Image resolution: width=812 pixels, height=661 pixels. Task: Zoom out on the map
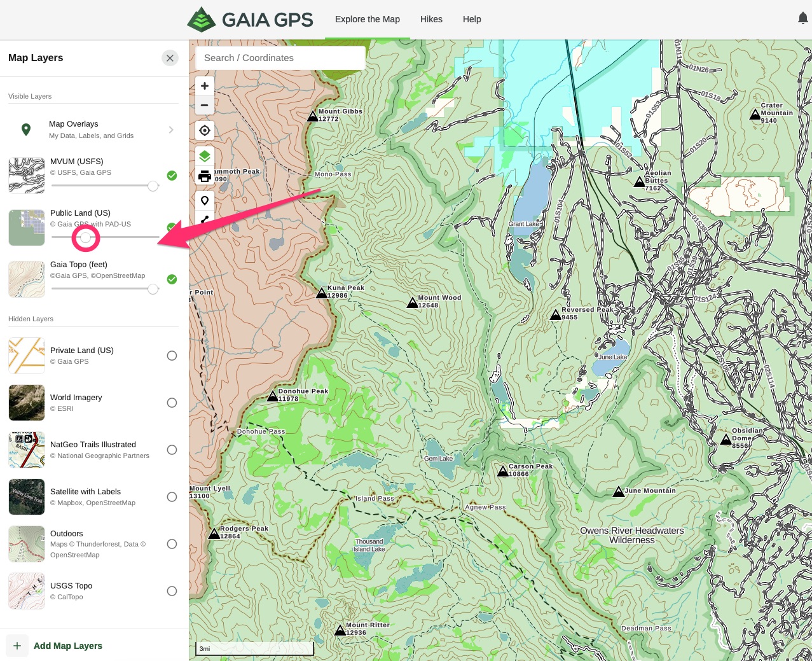coord(205,105)
